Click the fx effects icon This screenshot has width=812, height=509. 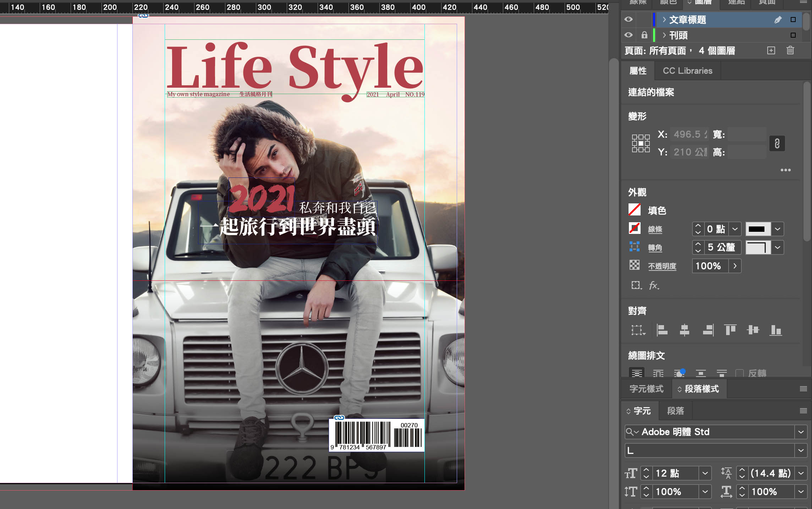click(654, 285)
